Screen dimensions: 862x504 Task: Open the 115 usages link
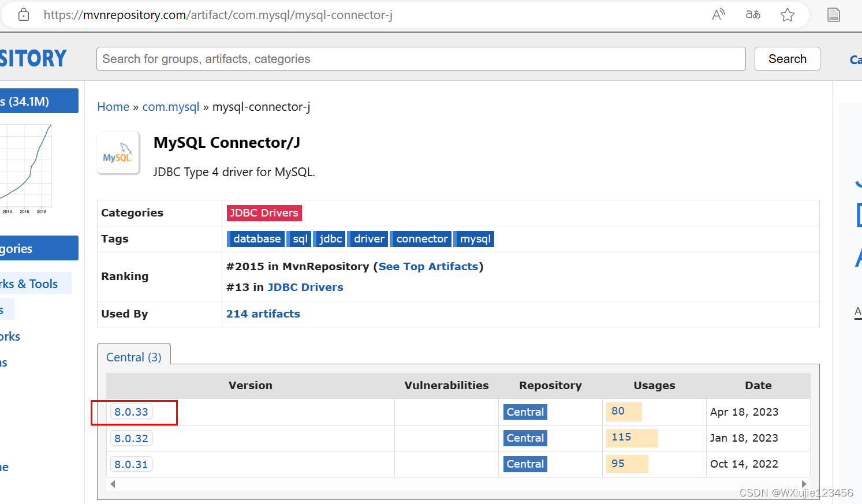[x=622, y=437]
